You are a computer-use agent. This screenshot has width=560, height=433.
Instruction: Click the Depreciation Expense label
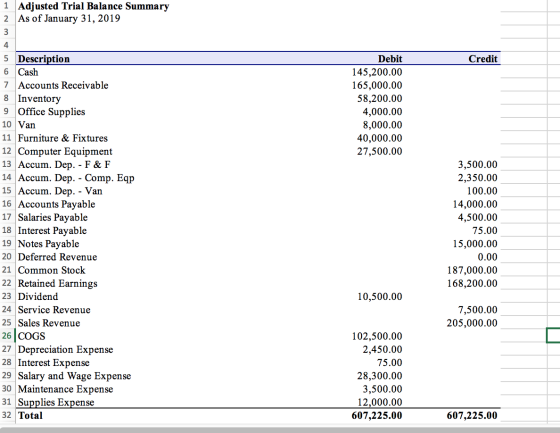click(65, 349)
